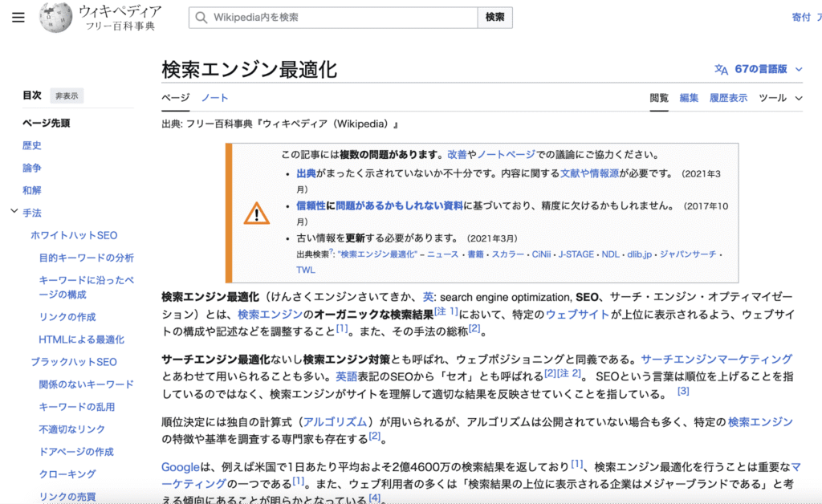
Task: Open ドアページの作成 in contents
Action: click(x=76, y=452)
